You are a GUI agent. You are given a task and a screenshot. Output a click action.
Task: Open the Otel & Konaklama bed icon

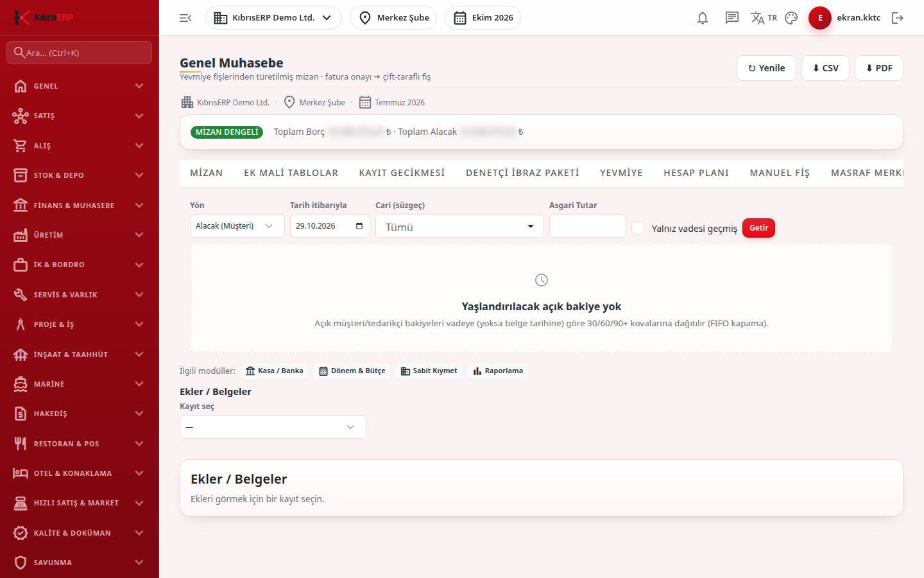(21, 473)
